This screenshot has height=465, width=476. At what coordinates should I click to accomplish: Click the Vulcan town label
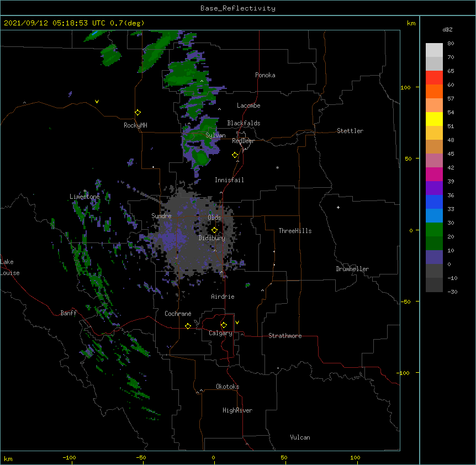pyautogui.click(x=300, y=437)
